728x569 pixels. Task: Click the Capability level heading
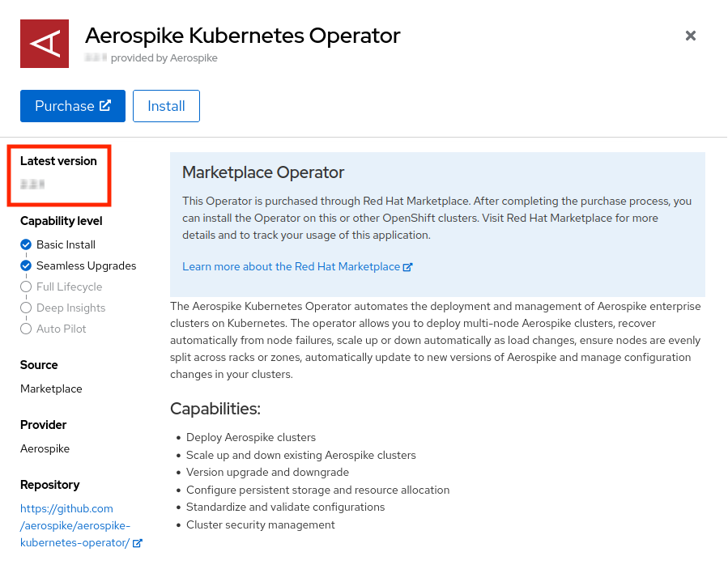coord(61,221)
